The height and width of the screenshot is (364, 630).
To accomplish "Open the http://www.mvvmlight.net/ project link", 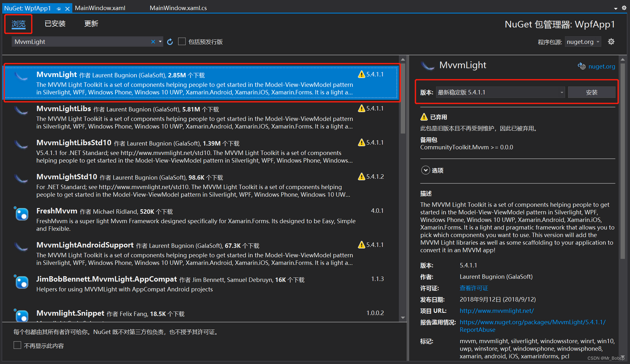I will pos(496,311).
